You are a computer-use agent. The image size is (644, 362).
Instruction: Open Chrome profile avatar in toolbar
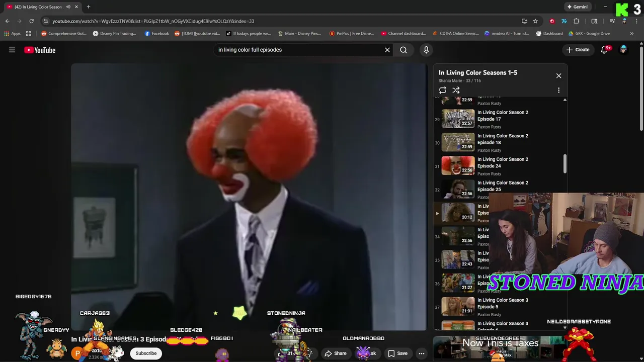[x=624, y=21]
